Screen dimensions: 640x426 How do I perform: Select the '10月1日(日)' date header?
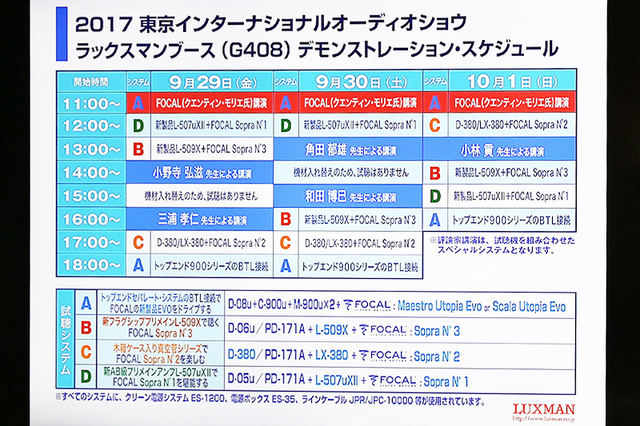[x=512, y=82]
